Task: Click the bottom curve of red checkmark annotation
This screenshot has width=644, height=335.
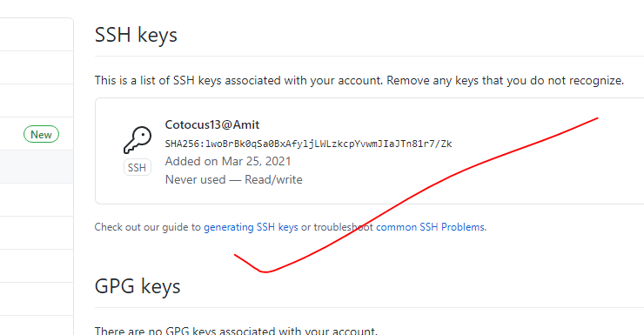Action: point(265,271)
